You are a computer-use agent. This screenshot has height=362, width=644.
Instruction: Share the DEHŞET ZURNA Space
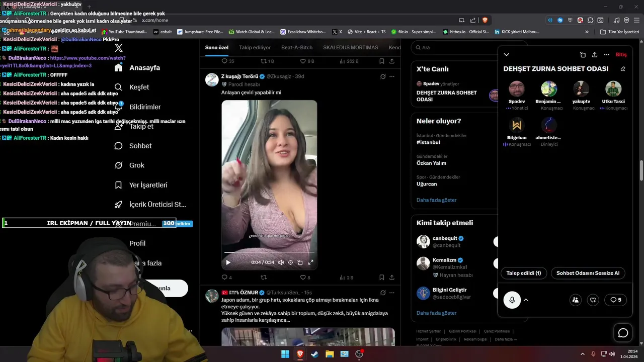(595, 55)
